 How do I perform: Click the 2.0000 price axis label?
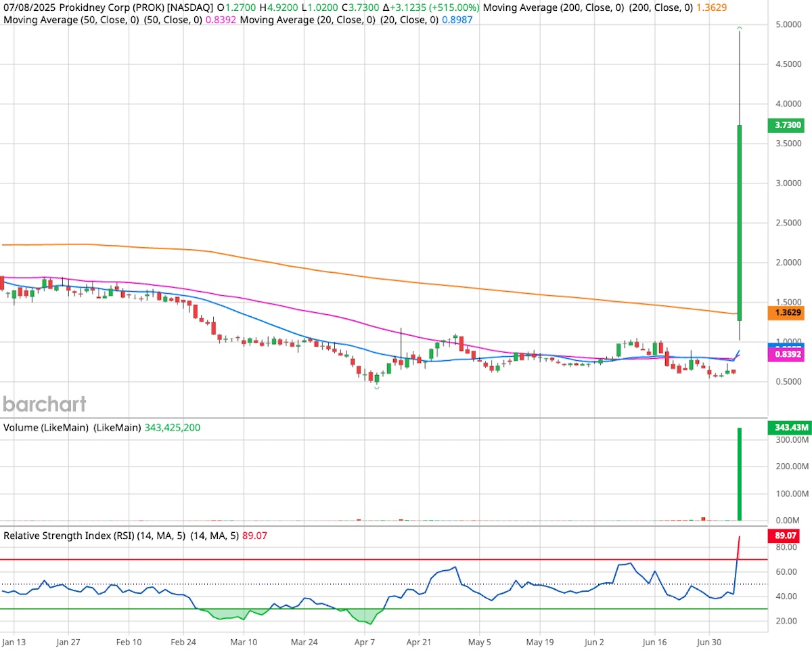point(789,263)
